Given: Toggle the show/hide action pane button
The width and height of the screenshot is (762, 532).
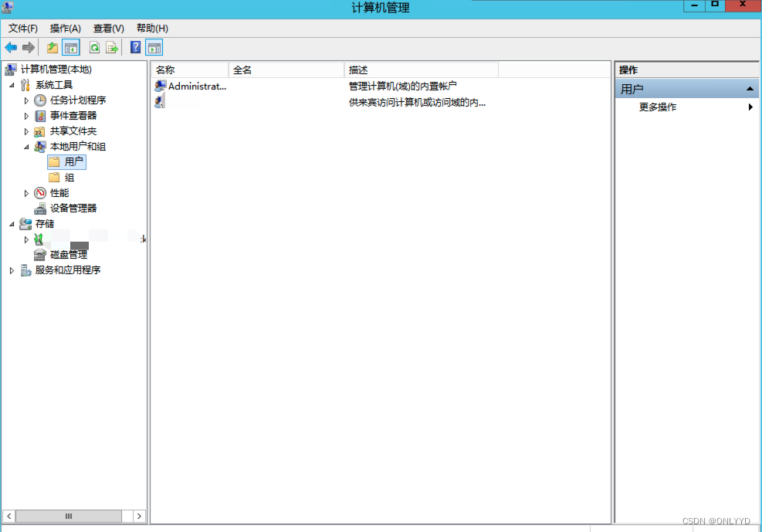Looking at the screenshot, I should [154, 48].
